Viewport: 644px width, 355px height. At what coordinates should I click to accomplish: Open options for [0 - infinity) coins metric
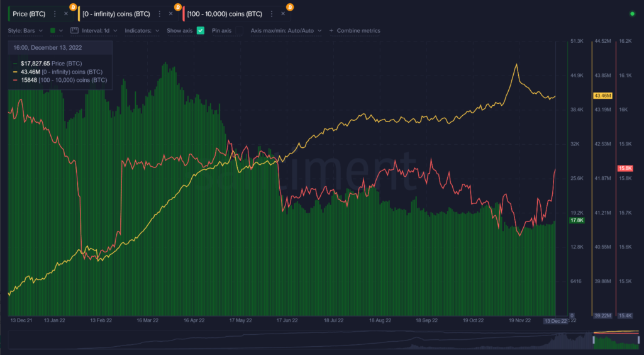pyautogui.click(x=160, y=13)
